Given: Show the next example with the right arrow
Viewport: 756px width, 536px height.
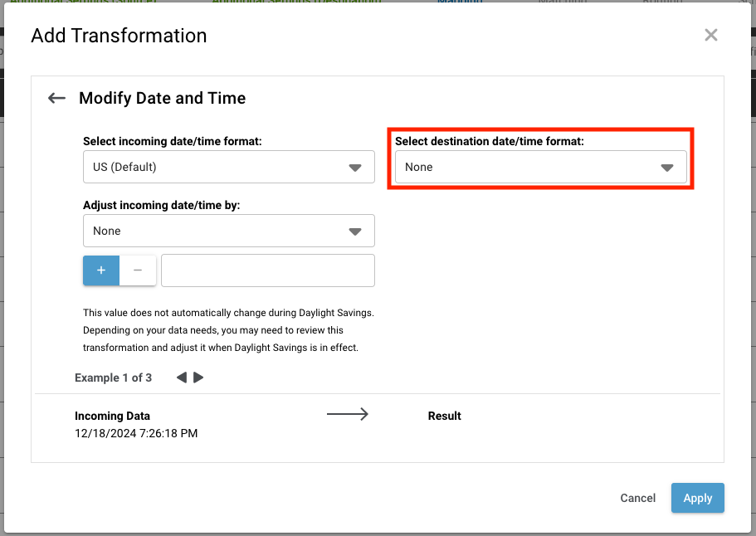Looking at the screenshot, I should [198, 378].
